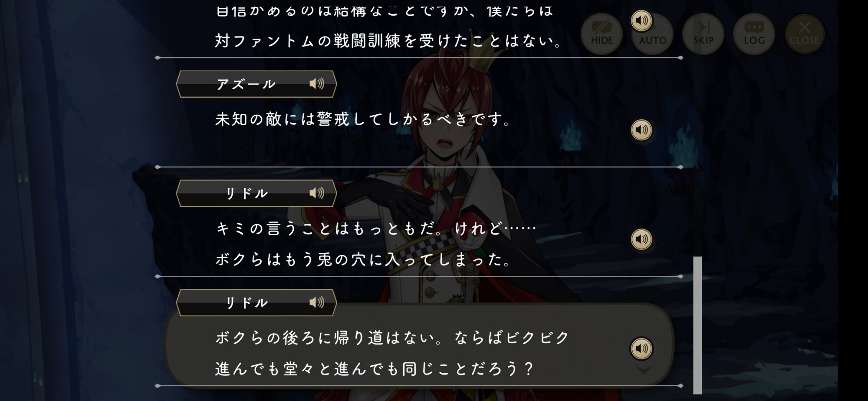Skip the story with SKIP button
The width and height of the screenshot is (868, 401).
(704, 33)
